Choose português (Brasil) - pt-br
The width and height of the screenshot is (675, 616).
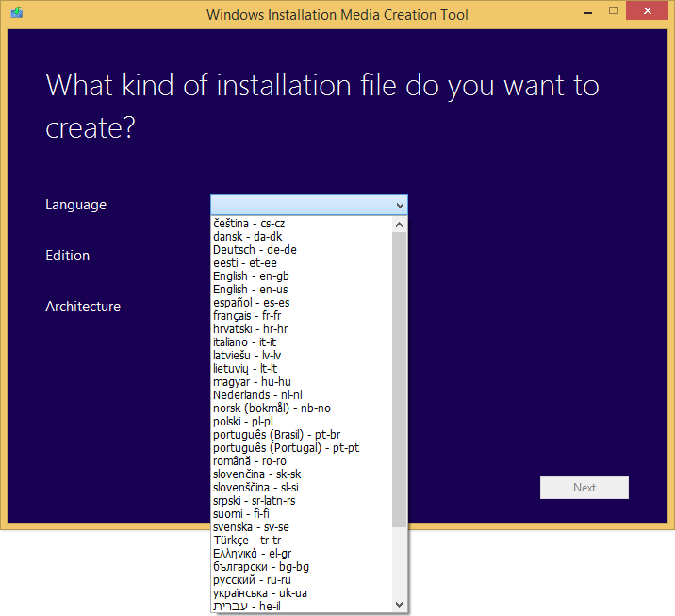(x=277, y=435)
